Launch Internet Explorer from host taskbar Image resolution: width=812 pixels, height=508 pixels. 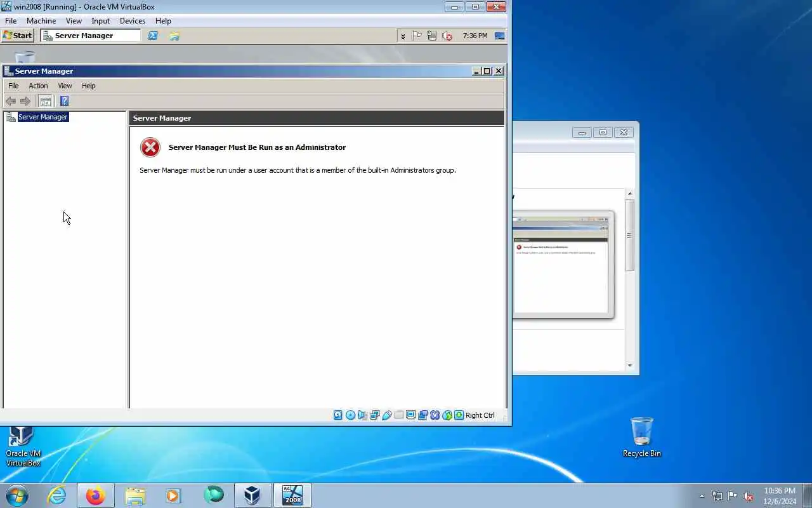point(57,495)
